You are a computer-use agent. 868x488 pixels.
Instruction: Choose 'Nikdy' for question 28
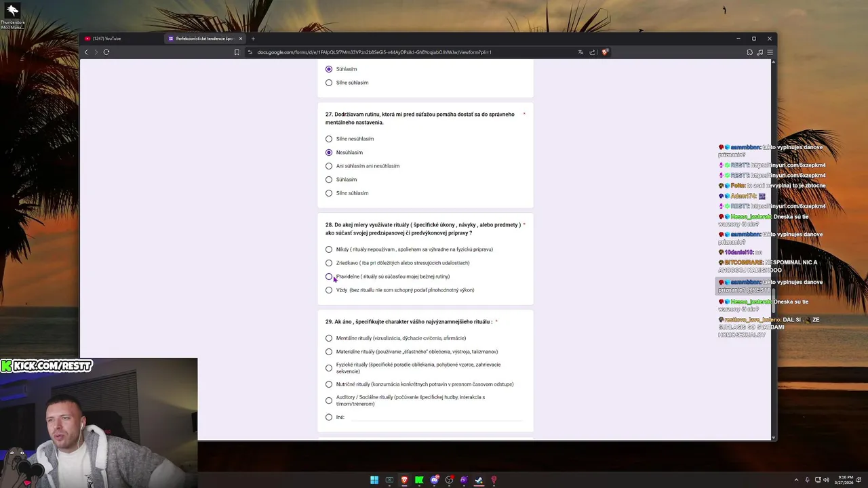(x=329, y=249)
